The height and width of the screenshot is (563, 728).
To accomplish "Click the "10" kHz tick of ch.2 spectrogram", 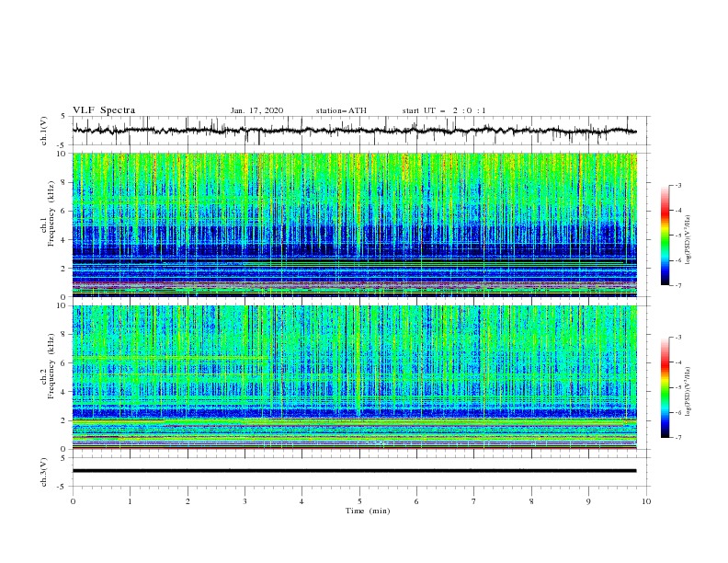I will [62, 305].
